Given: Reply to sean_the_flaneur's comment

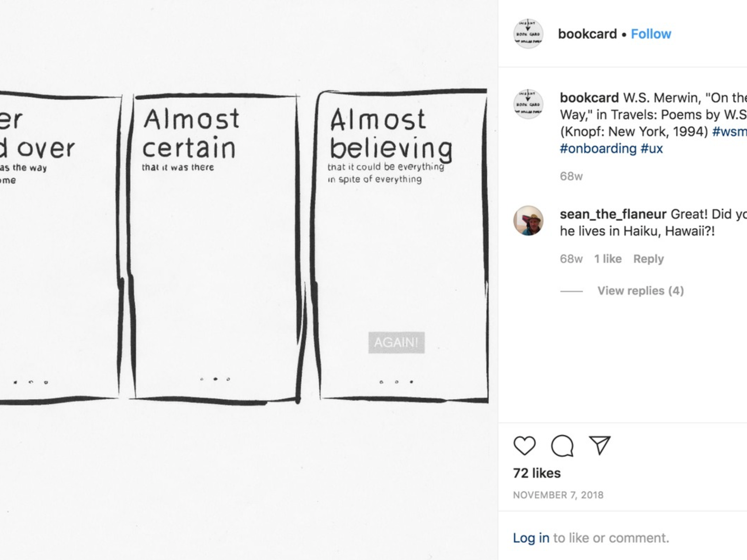Looking at the screenshot, I should click(648, 259).
